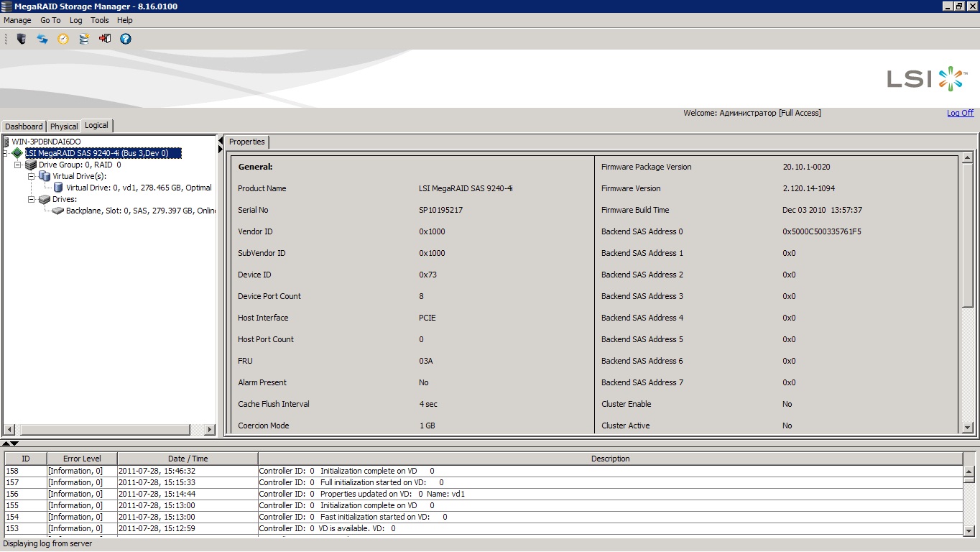Click the refresh arrows toolbar icon
Image resolution: width=980 pixels, height=552 pixels.
[42, 39]
